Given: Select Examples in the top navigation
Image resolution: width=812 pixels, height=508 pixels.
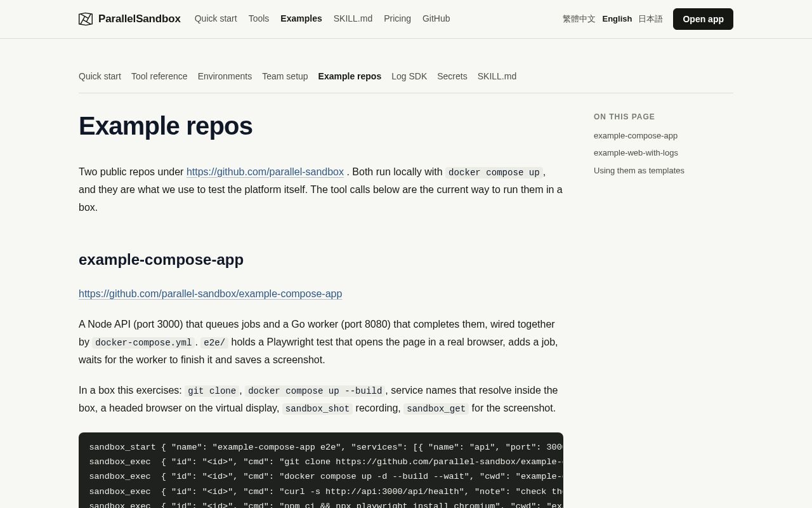Looking at the screenshot, I should pyautogui.click(x=301, y=18).
